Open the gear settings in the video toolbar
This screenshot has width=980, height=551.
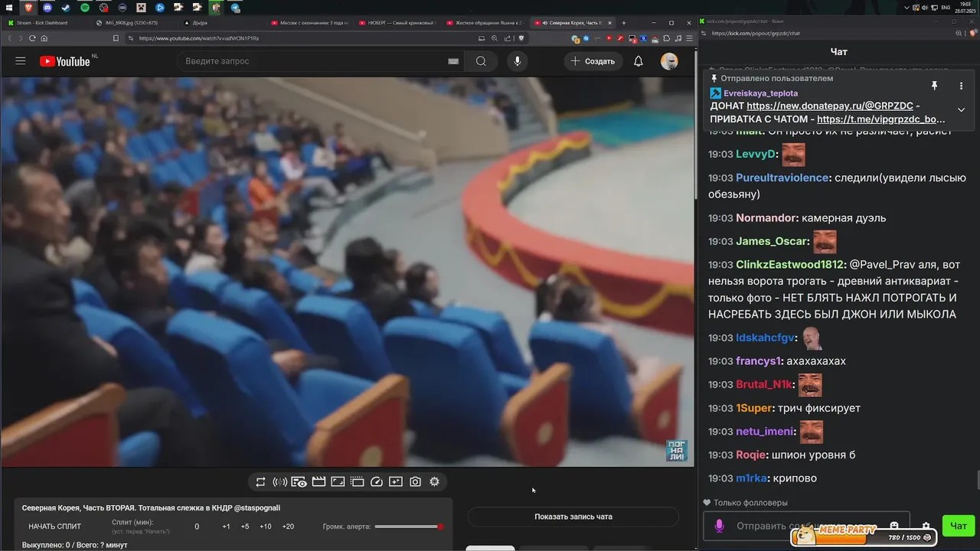pyautogui.click(x=434, y=481)
